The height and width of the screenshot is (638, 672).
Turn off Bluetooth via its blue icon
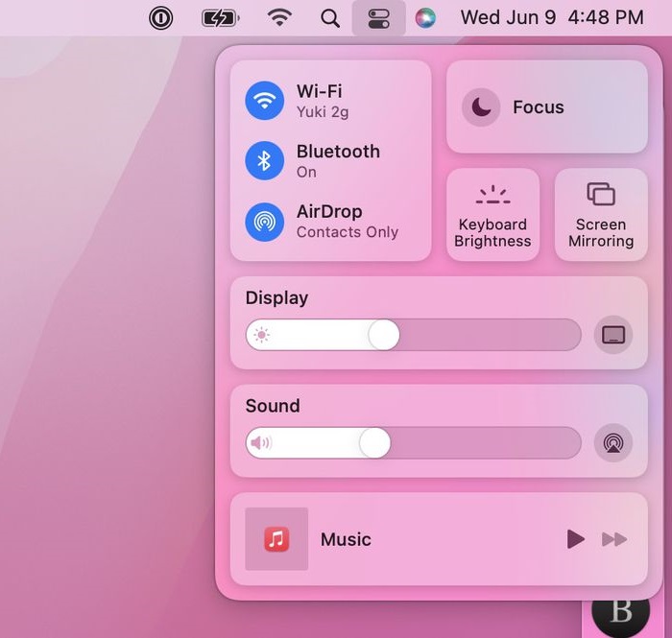264,160
